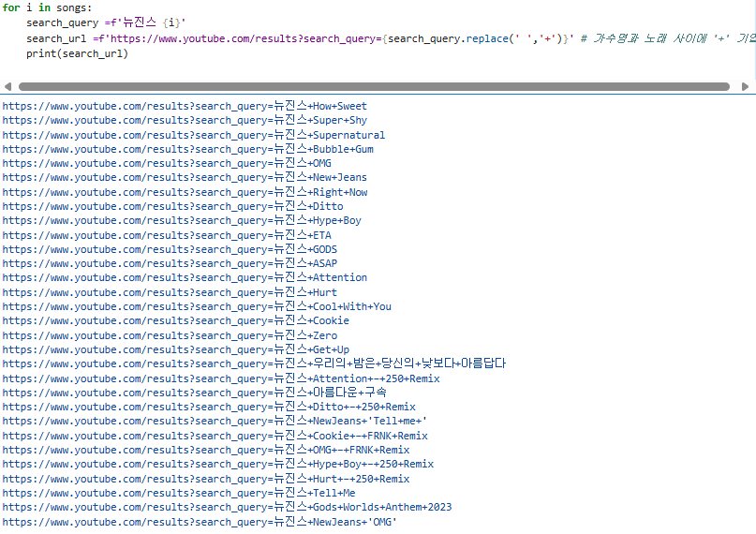This screenshot has height=534, width=756.
Task: Open the link ending with 뉴진스+Hype+Boy
Action: (182, 220)
